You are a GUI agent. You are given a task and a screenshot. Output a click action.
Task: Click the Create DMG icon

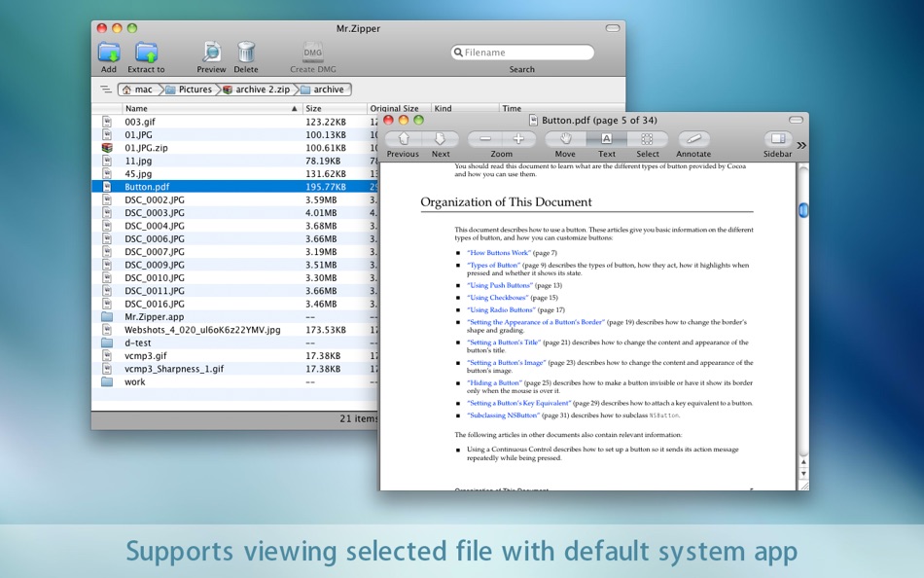coord(313,53)
